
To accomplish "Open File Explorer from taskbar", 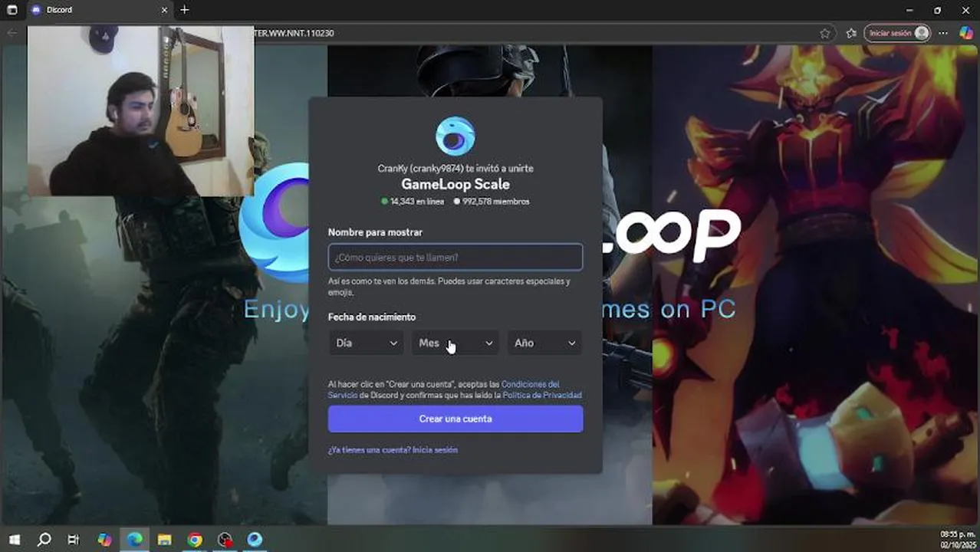I will (x=164, y=540).
